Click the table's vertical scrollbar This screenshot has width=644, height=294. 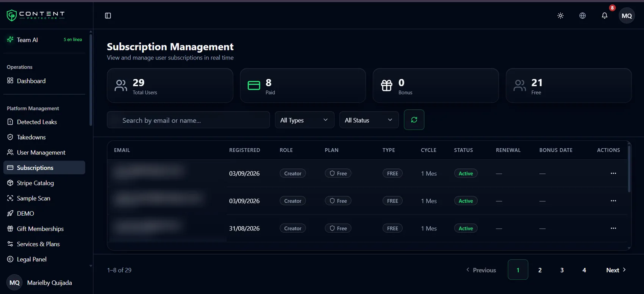629,168
